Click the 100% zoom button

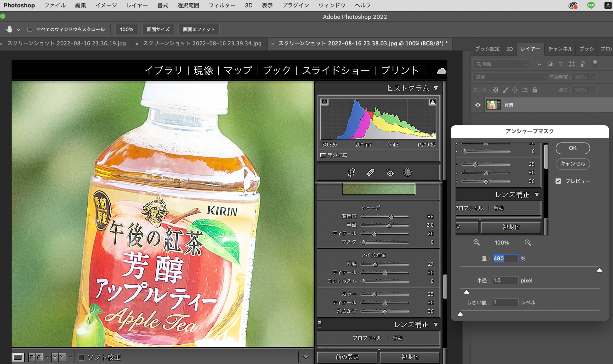(126, 29)
